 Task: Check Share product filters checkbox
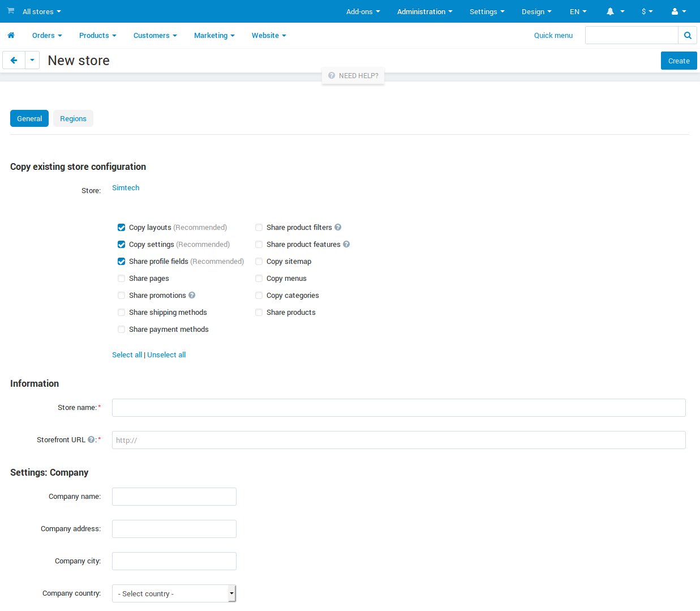pos(259,227)
